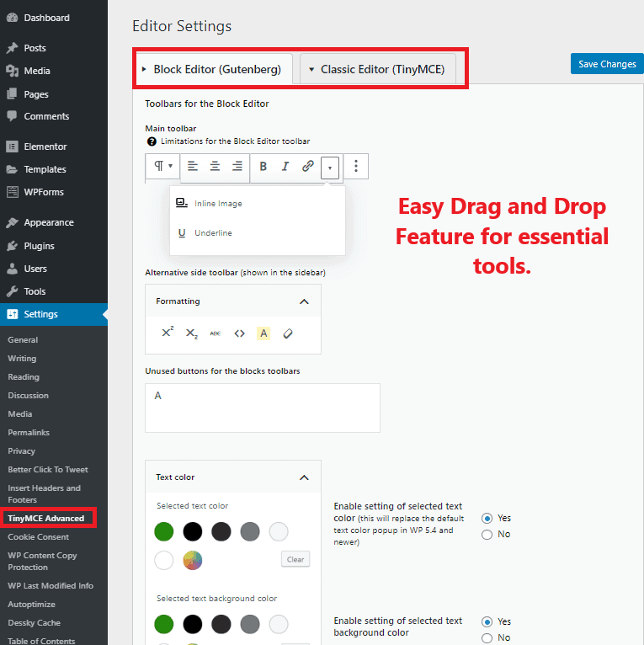Click the Elementor sidebar icon
The height and width of the screenshot is (645, 644).
click(x=13, y=147)
